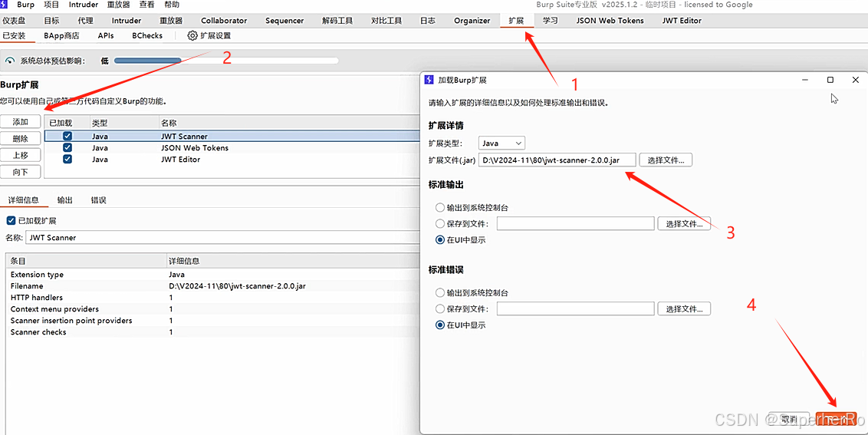The height and width of the screenshot is (435, 868).
Task: Click the gauge icon beside 系统总体预估影响
Action: (9, 61)
